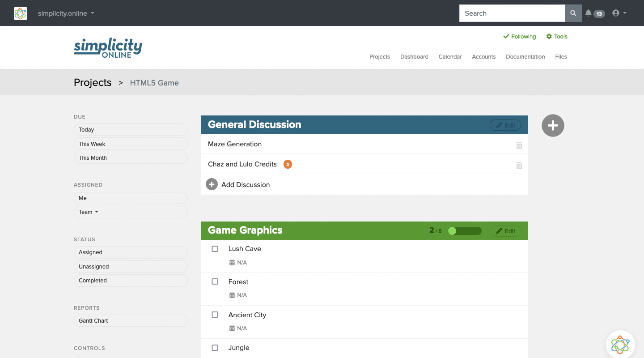
Task: Open notifications bell icon
Action: 589,13
